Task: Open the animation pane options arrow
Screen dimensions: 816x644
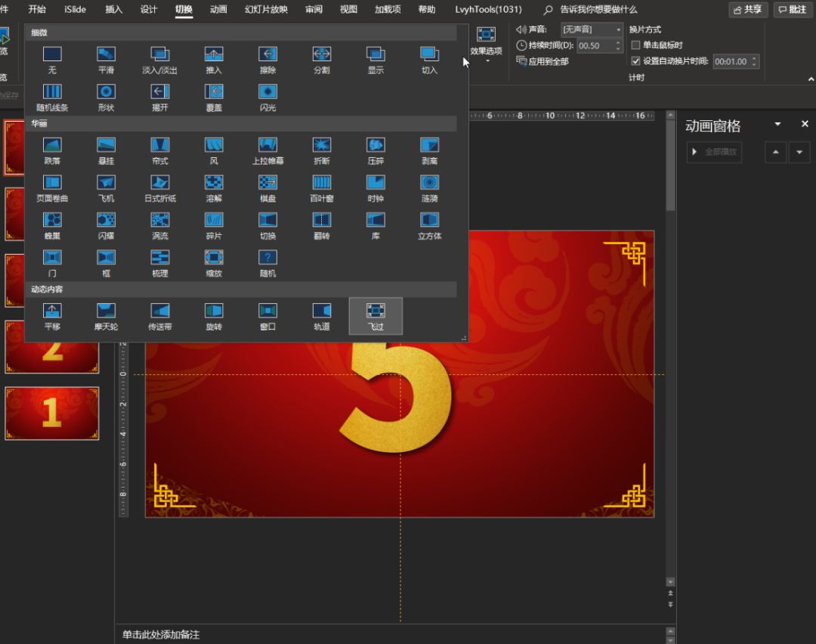Action: click(777, 124)
